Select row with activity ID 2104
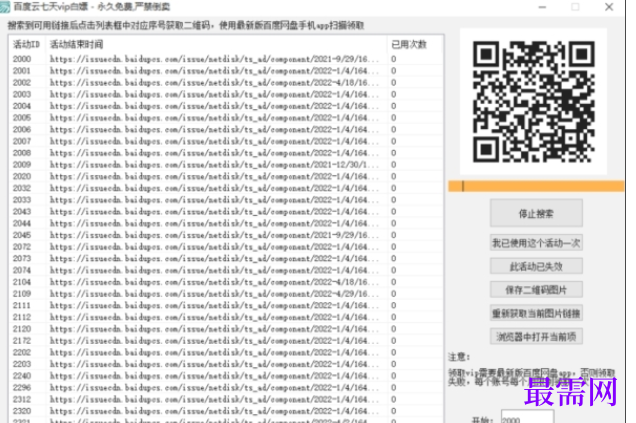The width and height of the screenshot is (636, 423). [226, 282]
